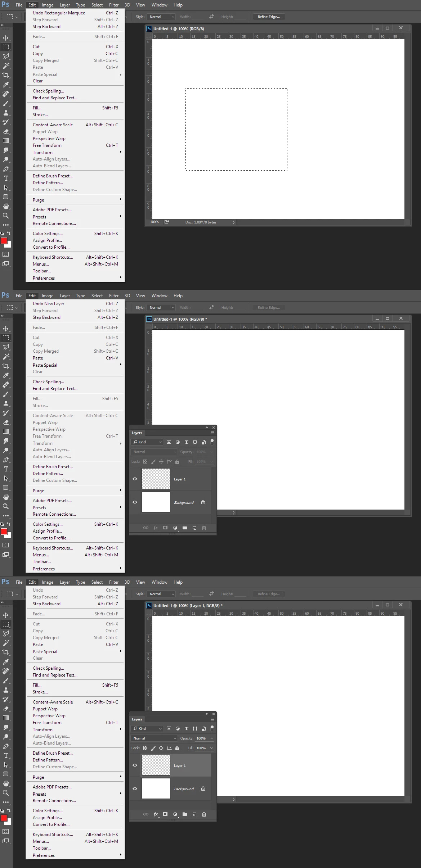Toggle lock all padlock in active Layers panel
The width and height of the screenshot is (421, 868).
click(x=177, y=748)
